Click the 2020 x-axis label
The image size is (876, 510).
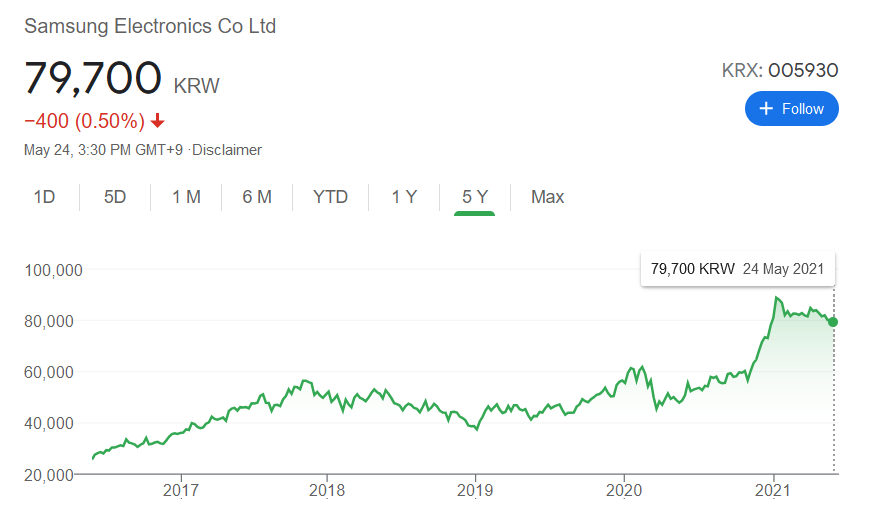pyautogui.click(x=624, y=490)
